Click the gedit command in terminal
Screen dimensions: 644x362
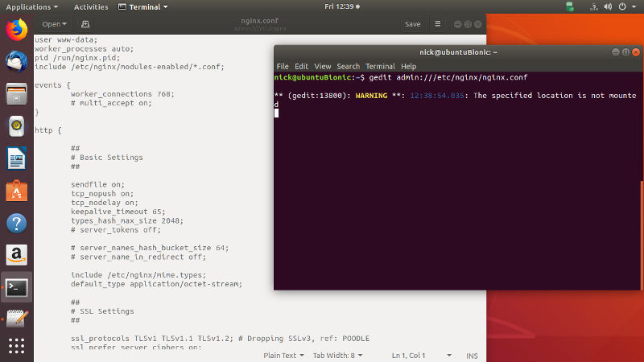coord(448,77)
